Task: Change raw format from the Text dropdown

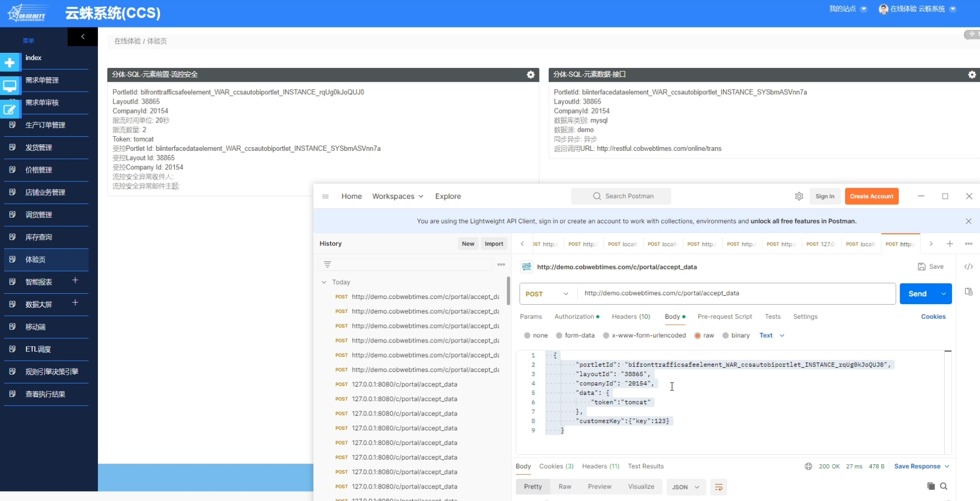Action: pyautogui.click(x=772, y=336)
